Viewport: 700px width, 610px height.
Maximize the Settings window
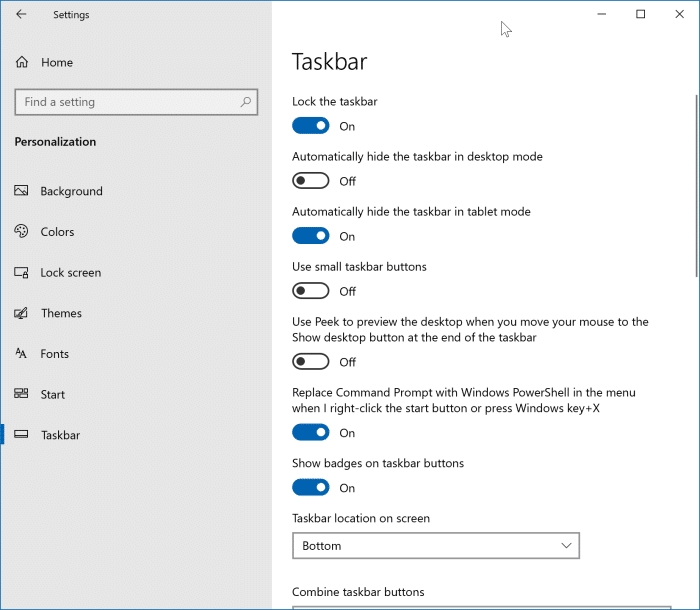(x=640, y=14)
